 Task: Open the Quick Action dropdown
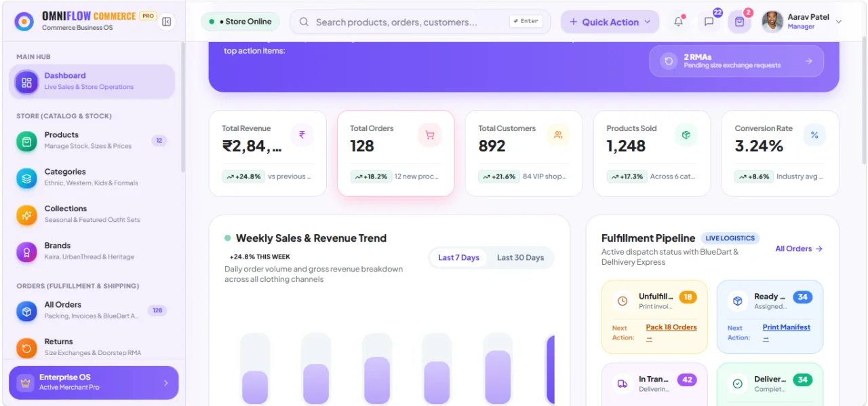(x=610, y=22)
